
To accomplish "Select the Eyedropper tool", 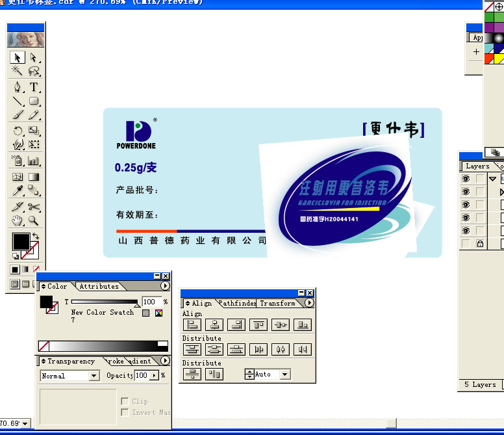I will coord(18,191).
